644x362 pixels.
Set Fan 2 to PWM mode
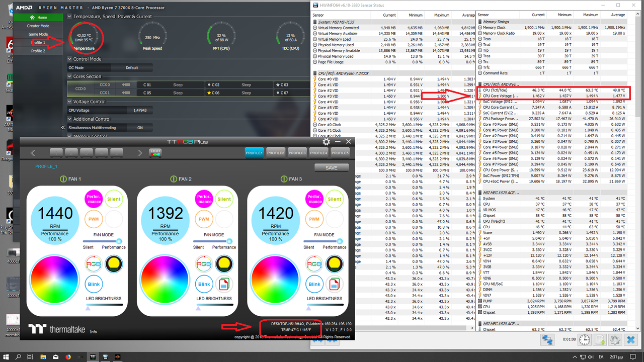point(204,219)
